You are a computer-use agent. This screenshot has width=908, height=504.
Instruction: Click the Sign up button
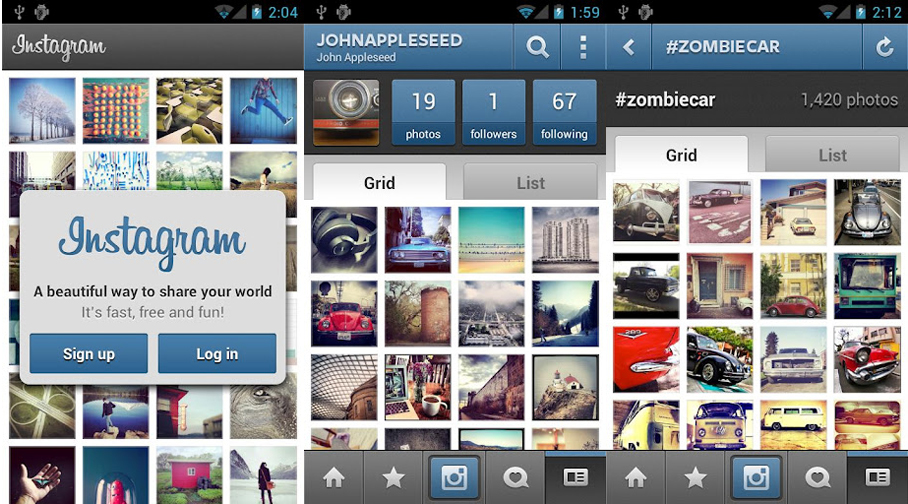[89, 353]
